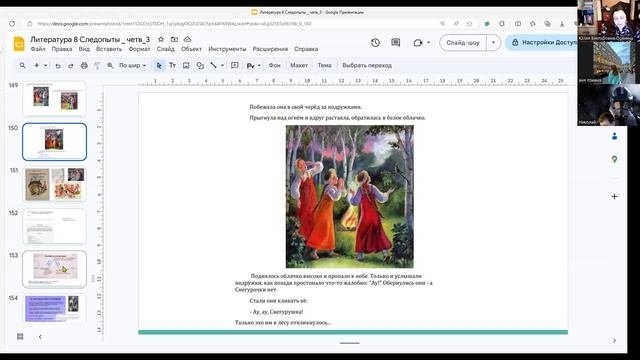Open the Объект menu

pos(191,49)
